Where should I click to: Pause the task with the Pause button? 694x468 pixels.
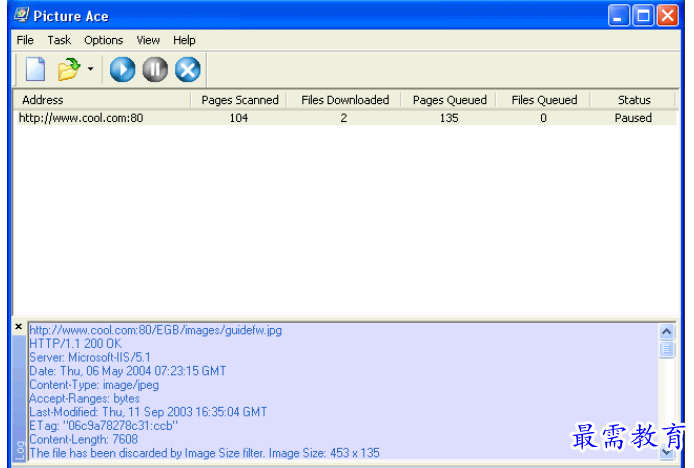pos(155,69)
